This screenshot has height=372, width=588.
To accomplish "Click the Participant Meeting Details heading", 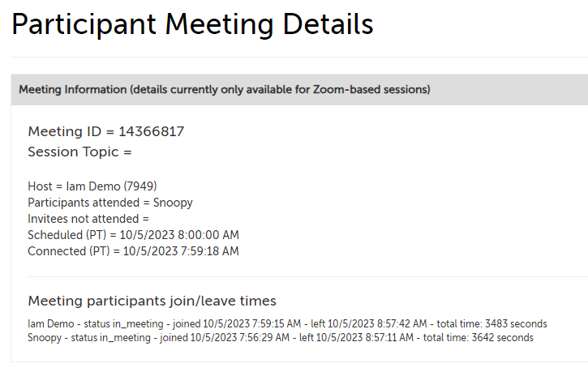I will tap(192, 25).
